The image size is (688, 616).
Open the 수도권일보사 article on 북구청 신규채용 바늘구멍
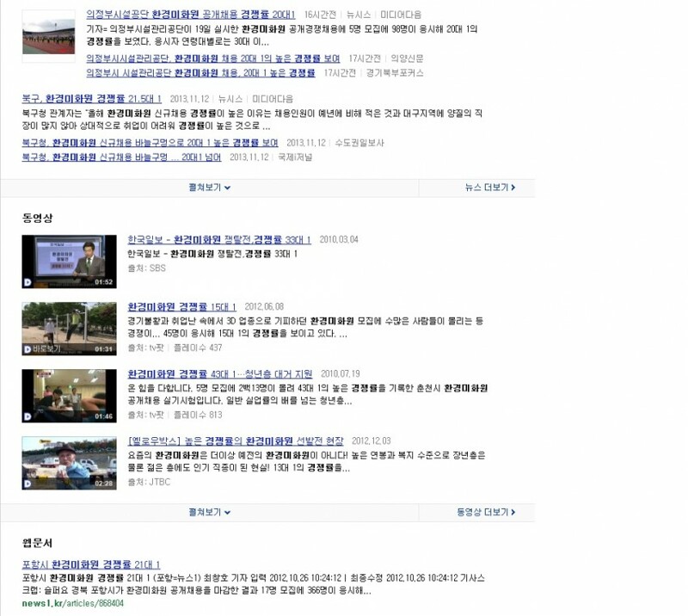[150, 143]
